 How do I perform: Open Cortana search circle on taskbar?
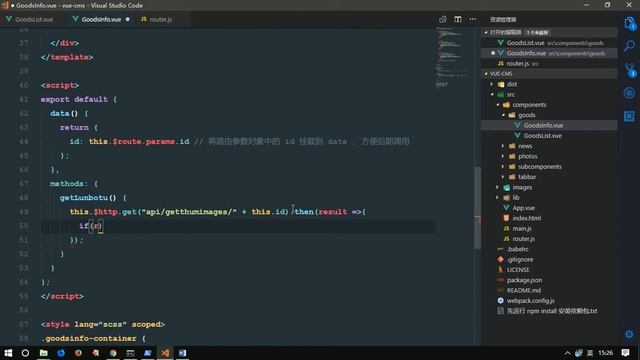click(25, 353)
